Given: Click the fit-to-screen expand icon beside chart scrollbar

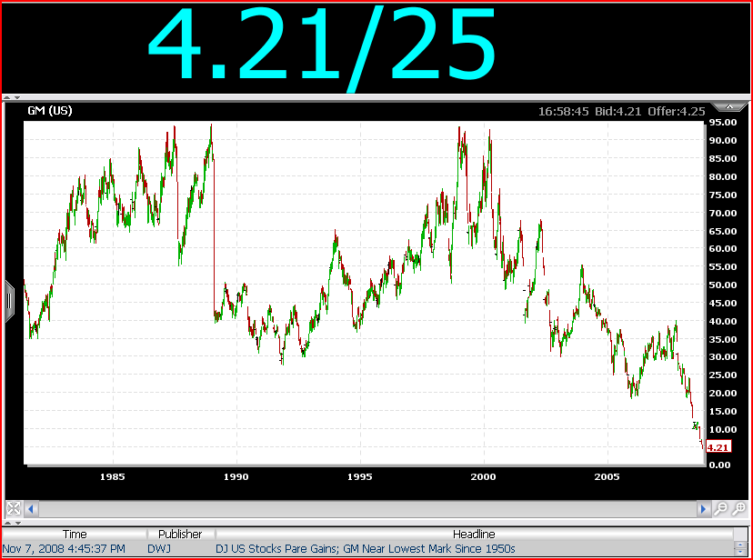Looking at the screenshot, I should (14, 508).
